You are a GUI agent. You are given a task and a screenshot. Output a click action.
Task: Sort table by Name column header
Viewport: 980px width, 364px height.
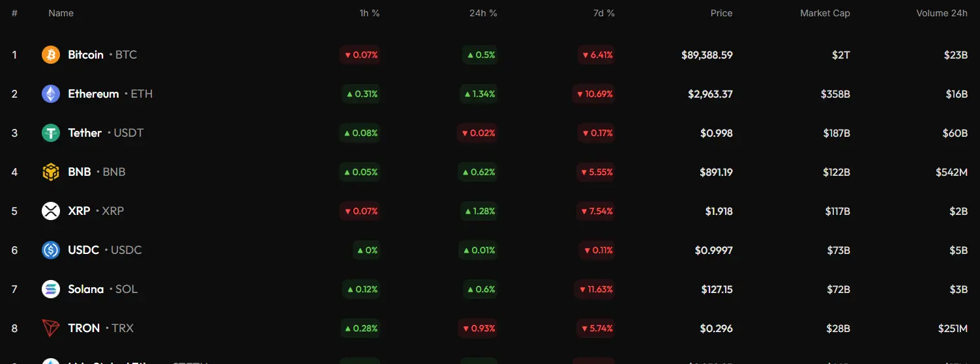click(x=61, y=13)
